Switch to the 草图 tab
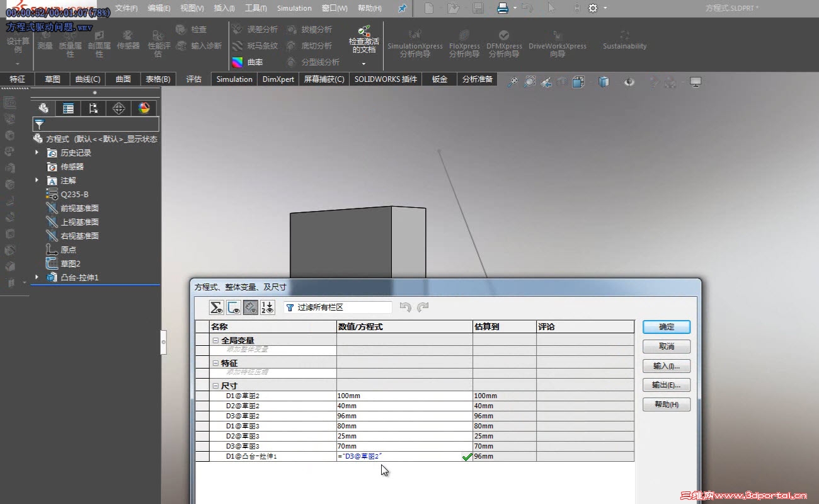 click(x=52, y=79)
